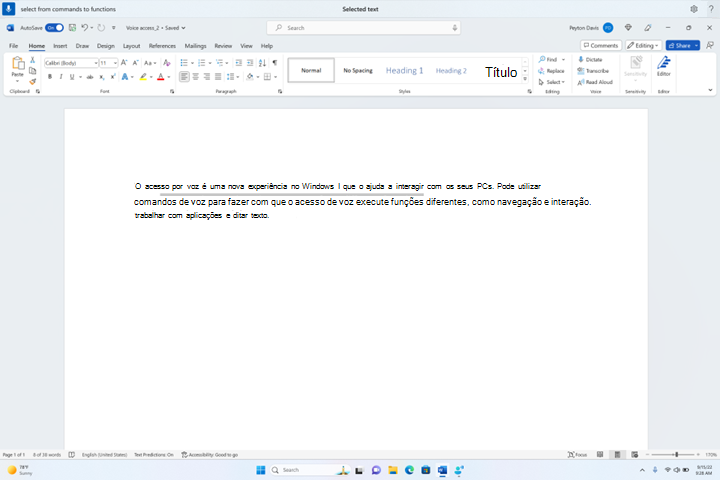720x480 pixels.
Task: Switch to the Layout tab
Action: point(131,46)
